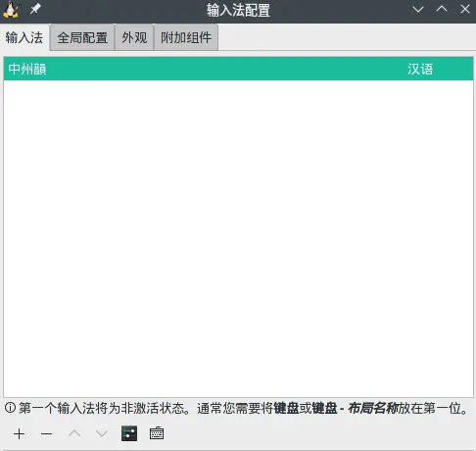476x451 pixels.
Task: Switch to the 全局配置 tab
Action: pos(82,37)
